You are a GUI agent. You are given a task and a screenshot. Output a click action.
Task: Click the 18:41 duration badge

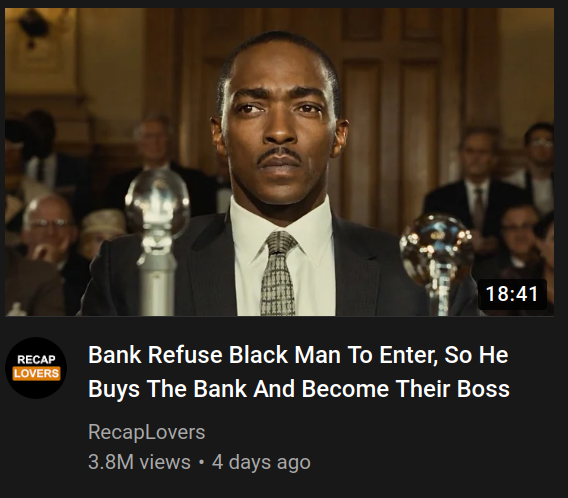tap(512, 294)
